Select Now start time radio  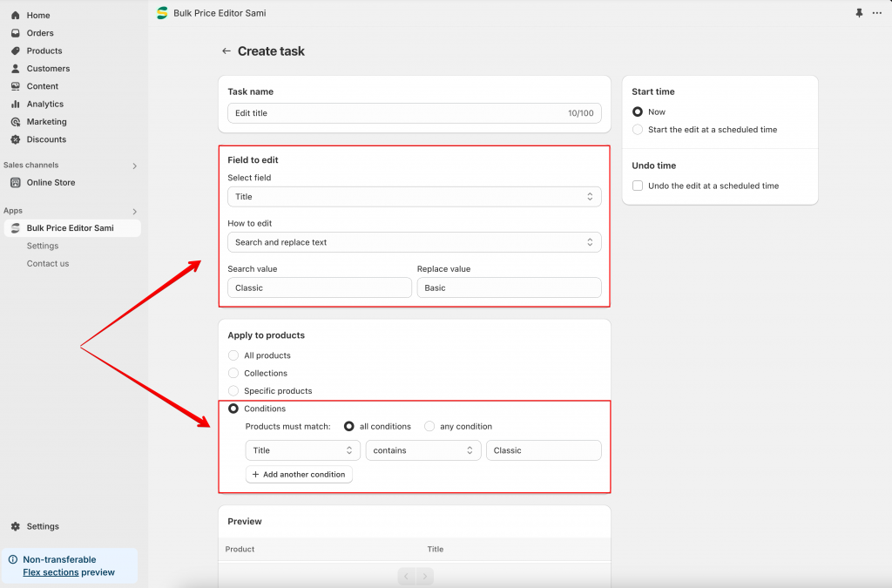[638, 112]
